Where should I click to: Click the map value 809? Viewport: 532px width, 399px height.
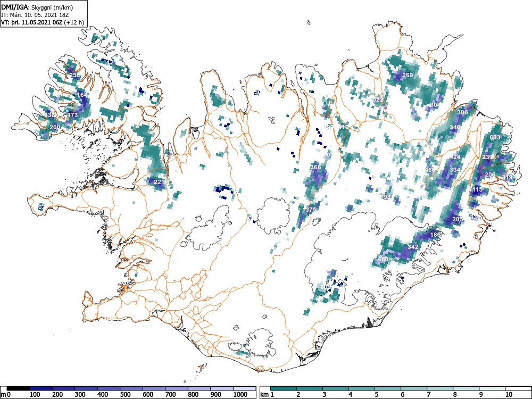(x=326, y=287)
